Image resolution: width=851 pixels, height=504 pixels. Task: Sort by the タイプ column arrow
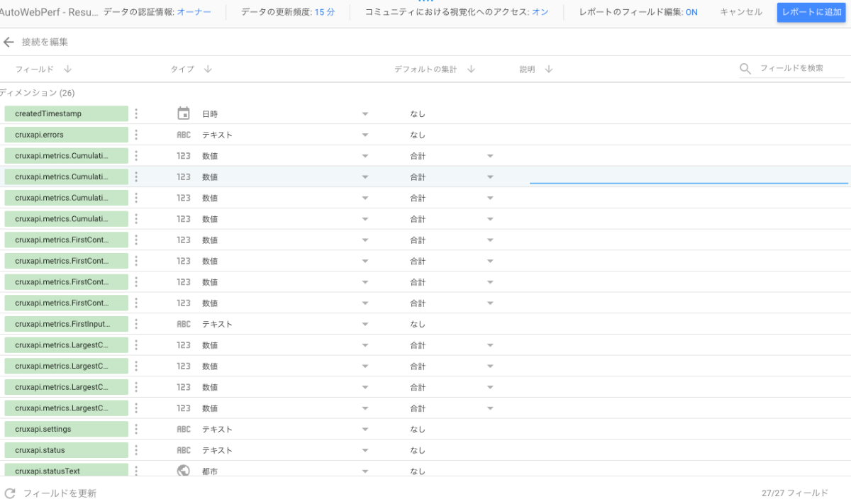(x=208, y=69)
